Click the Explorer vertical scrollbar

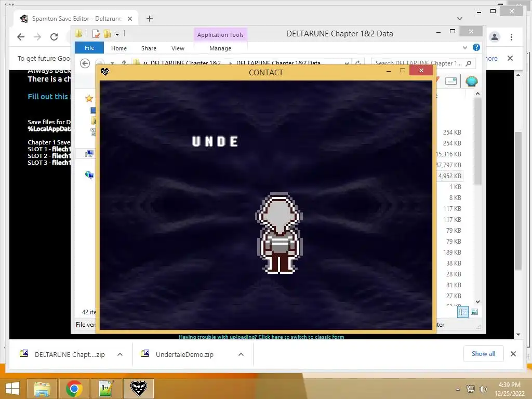coord(477,141)
